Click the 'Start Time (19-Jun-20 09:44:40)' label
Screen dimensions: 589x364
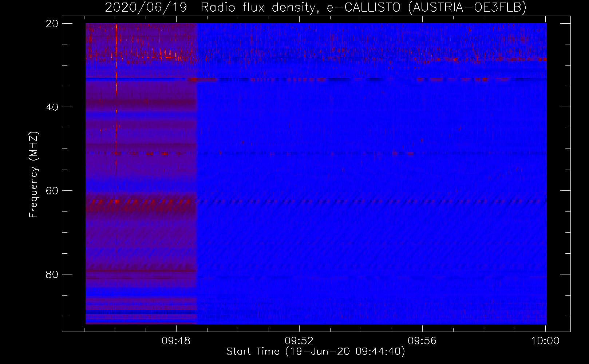(x=316, y=352)
